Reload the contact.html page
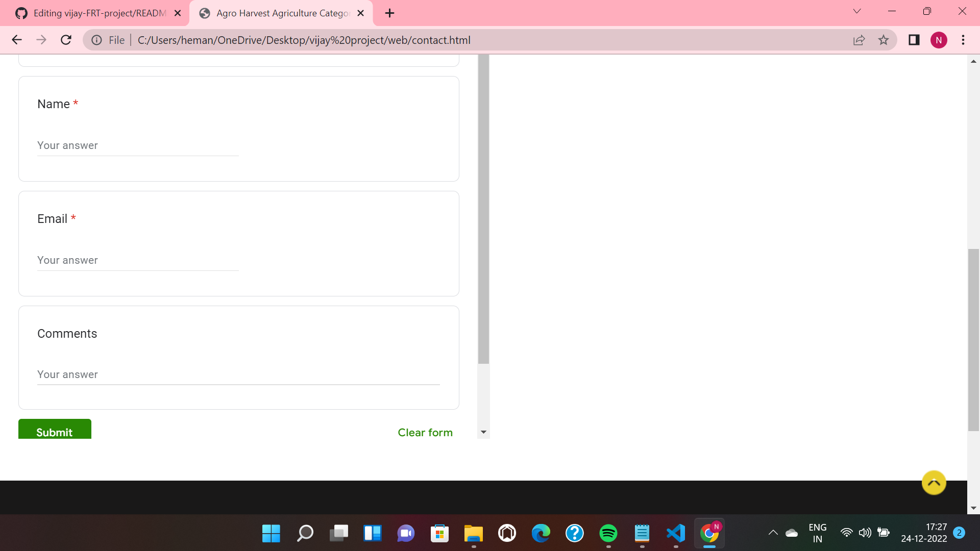Screen dimensions: 980x551 (x=66, y=40)
